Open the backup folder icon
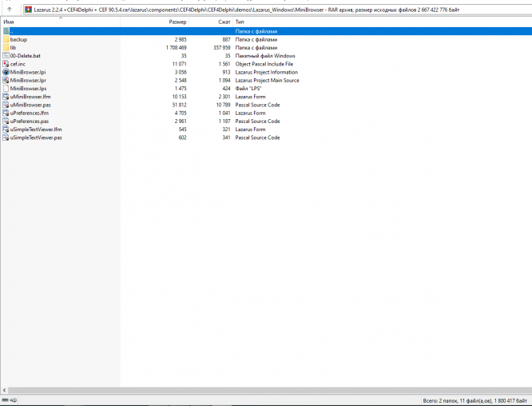The height and width of the screenshot is (406, 532). [6, 39]
